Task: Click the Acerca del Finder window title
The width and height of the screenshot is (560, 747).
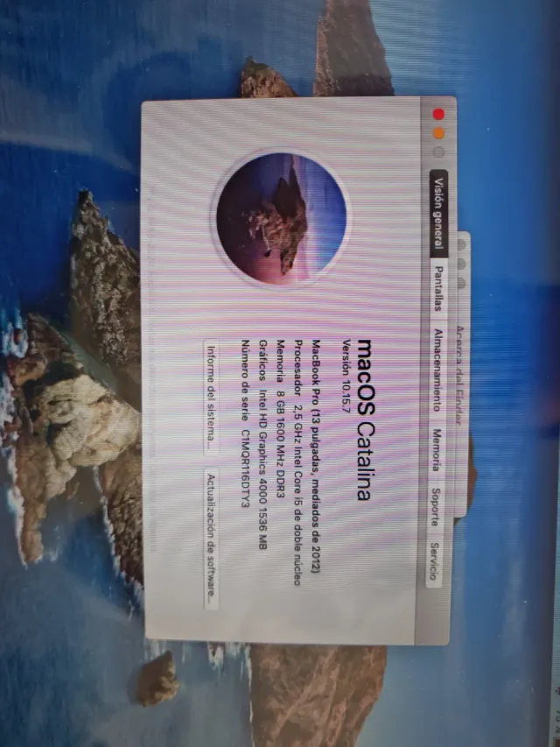Action: [x=459, y=376]
